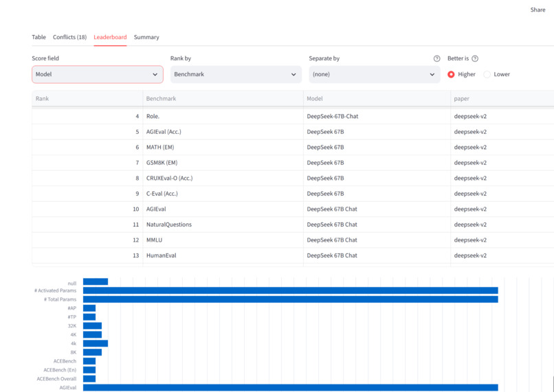The width and height of the screenshot is (554, 392).
Task: Switch to the Conflicts (18) tab
Action: [69, 37]
